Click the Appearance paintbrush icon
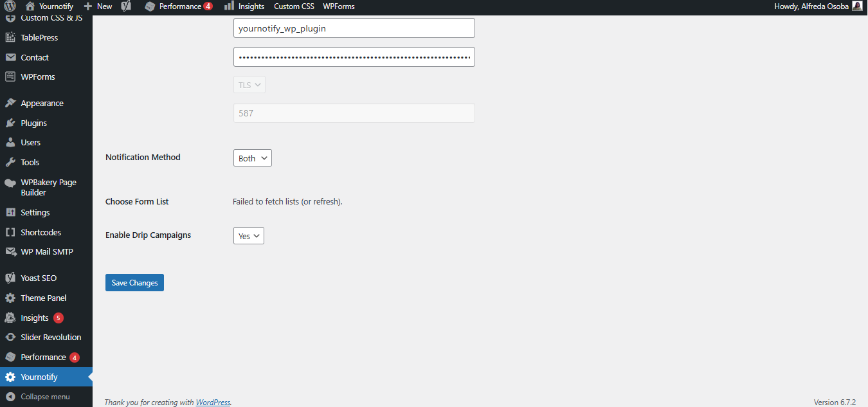Image resolution: width=868 pixels, height=407 pixels. [x=10, y=103]
